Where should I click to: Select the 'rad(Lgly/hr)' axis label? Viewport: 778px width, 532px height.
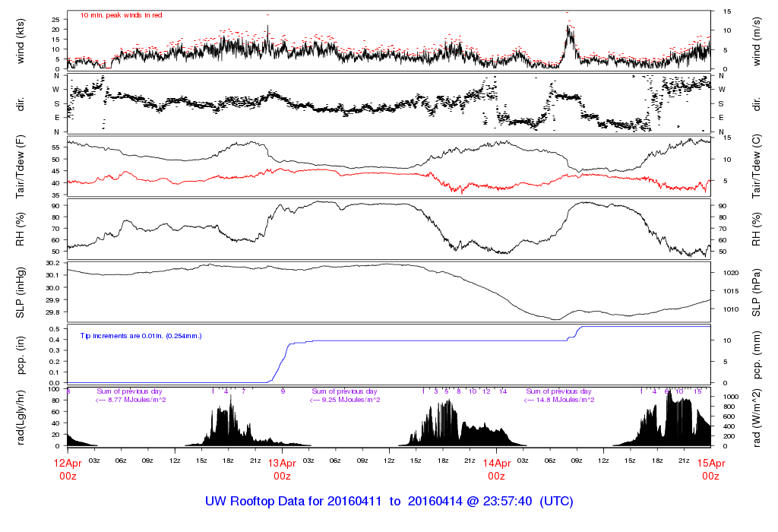point(20,417)
